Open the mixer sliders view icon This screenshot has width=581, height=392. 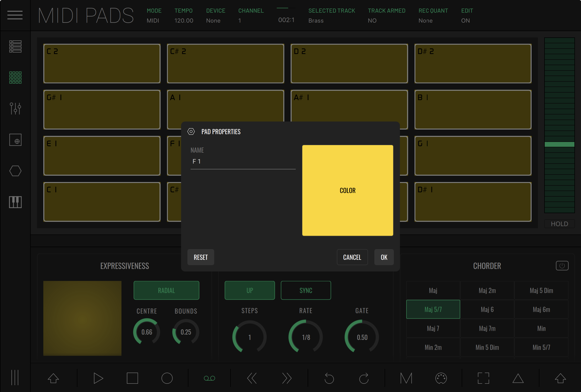point(15,109)
